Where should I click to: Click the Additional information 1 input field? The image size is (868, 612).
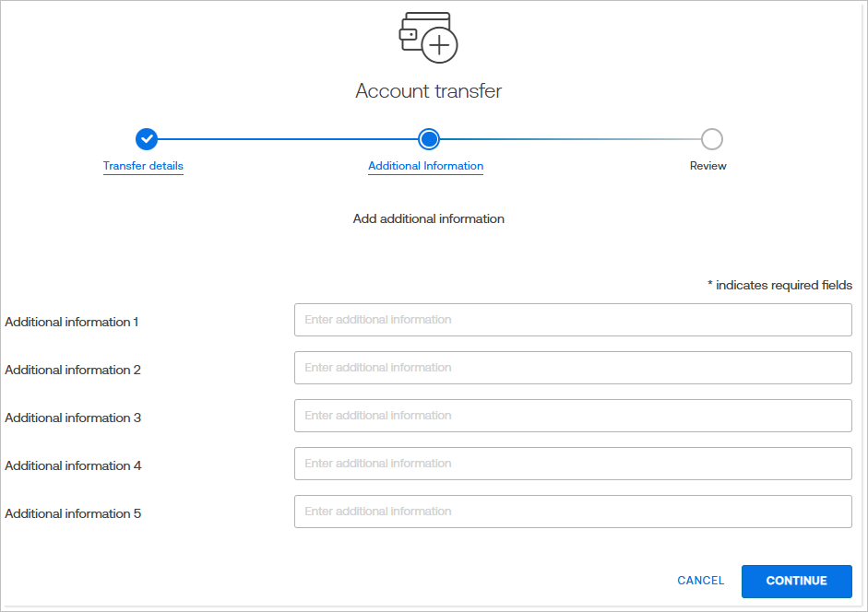point(572,319)
